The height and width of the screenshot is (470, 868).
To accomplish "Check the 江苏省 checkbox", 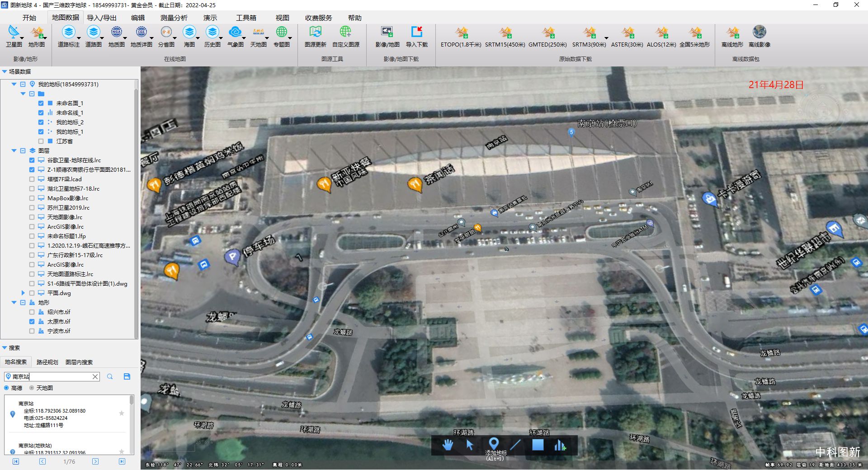I will coord(41,141).
